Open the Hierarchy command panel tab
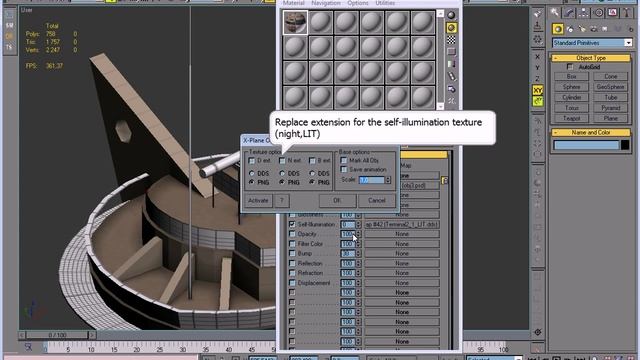This screenshot has width=640, height=360. 584,13
